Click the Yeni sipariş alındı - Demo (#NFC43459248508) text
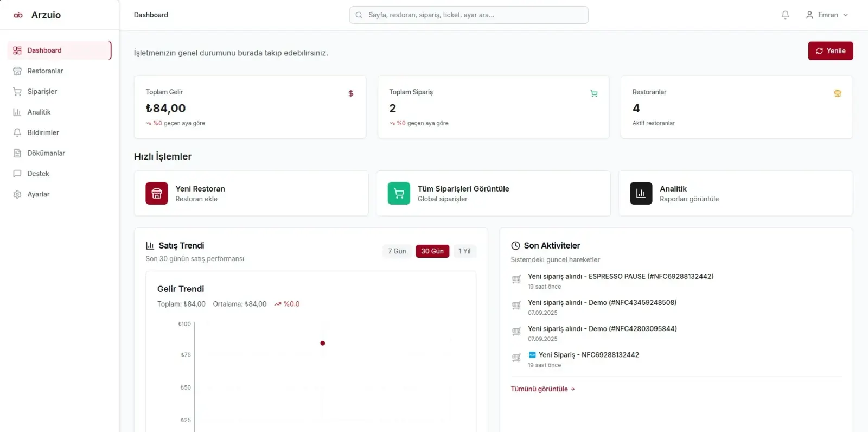 click(602, 303)
